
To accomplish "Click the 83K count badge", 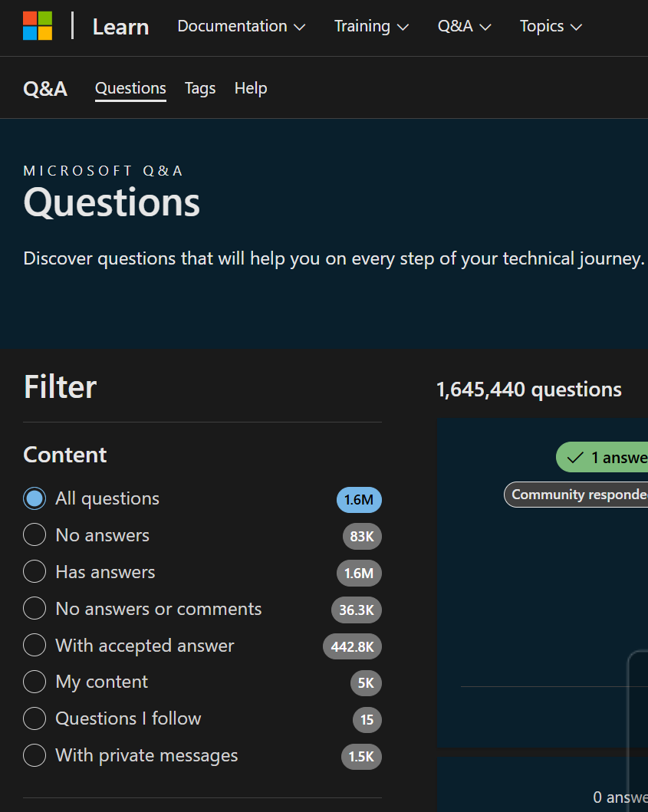I will [362, 537].
